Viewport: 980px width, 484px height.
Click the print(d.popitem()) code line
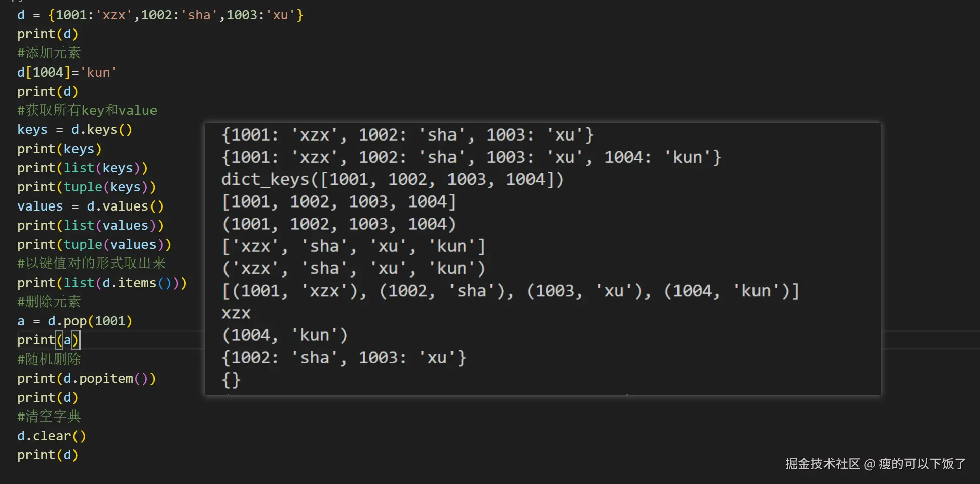click(x=86, y=378)
